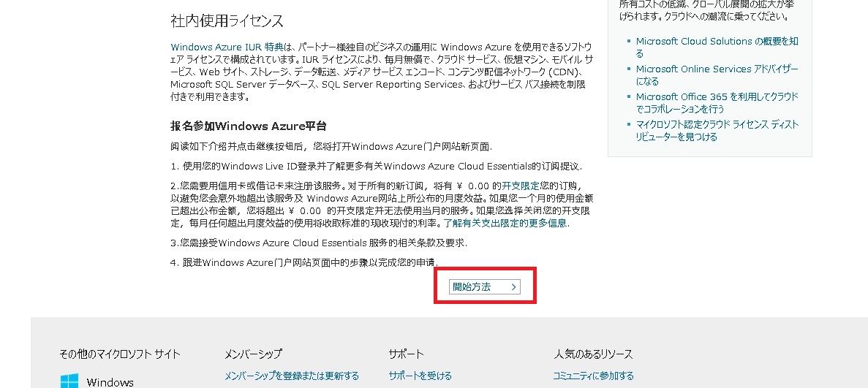This screenshot has height=388, width=868.
Task: Click step 1 text about Windows Live ID
Action: pos(377,166)
